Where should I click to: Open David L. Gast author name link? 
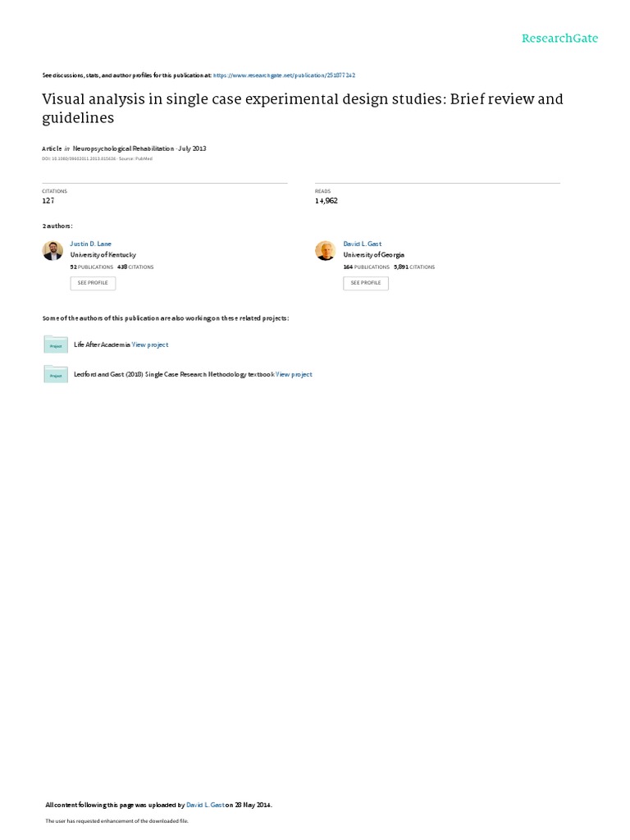362,244
